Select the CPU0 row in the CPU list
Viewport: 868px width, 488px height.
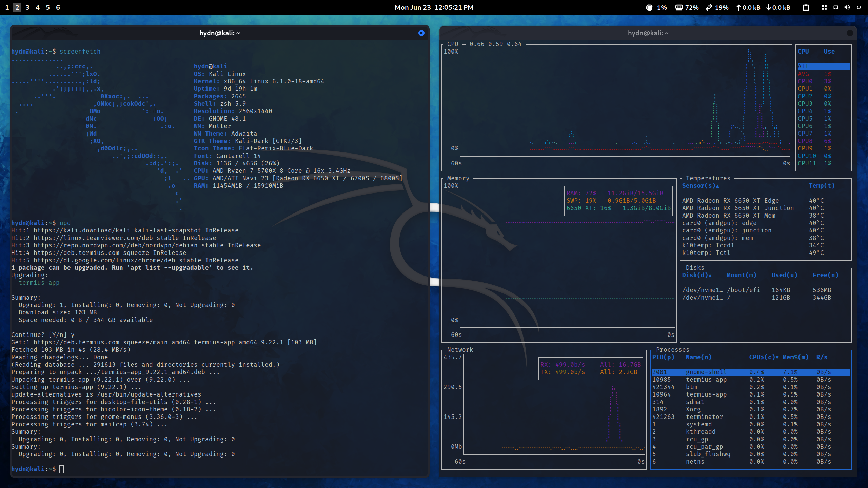824,81
